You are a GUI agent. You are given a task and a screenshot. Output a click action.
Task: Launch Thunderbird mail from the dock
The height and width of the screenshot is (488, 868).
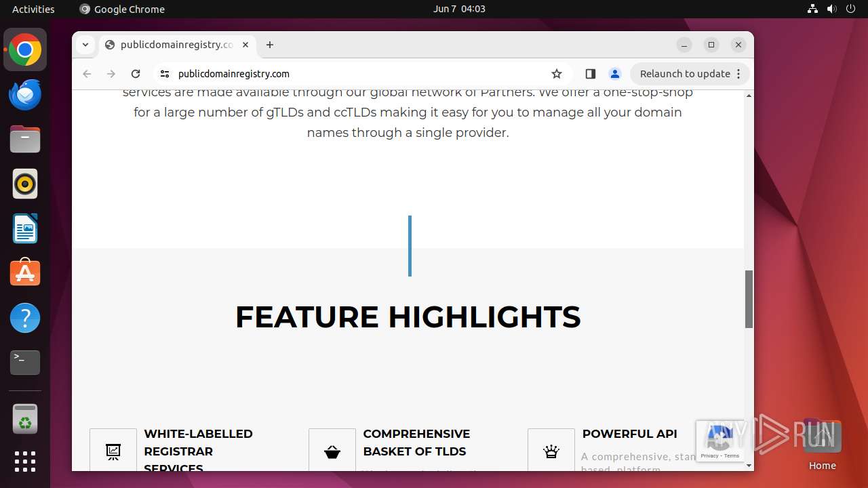click(x=25, y=95)
